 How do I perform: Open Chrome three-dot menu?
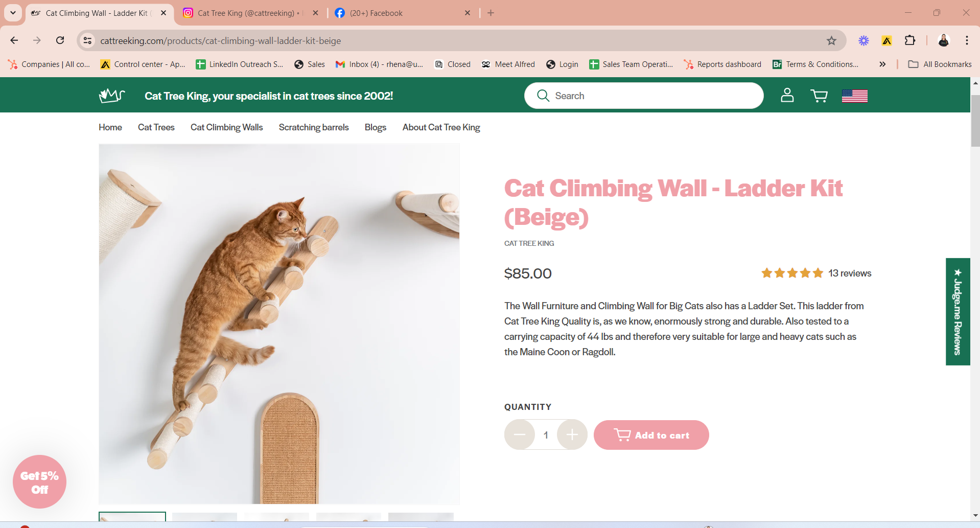[967, 40]
